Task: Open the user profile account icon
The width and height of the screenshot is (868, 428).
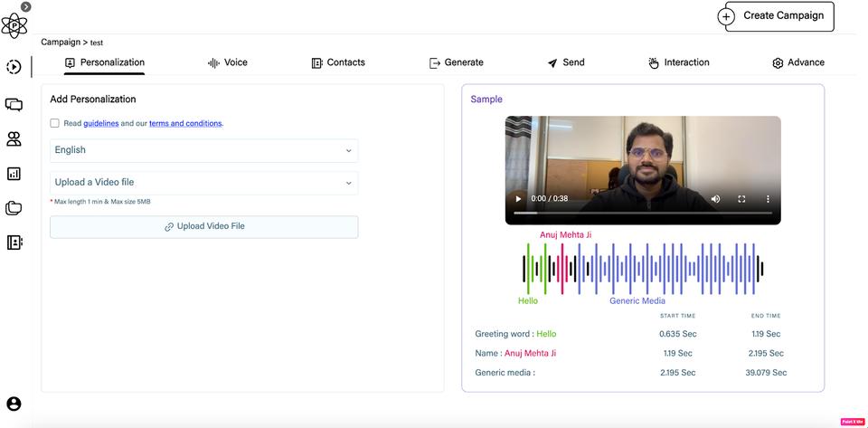Action: [x=14, y=404]
